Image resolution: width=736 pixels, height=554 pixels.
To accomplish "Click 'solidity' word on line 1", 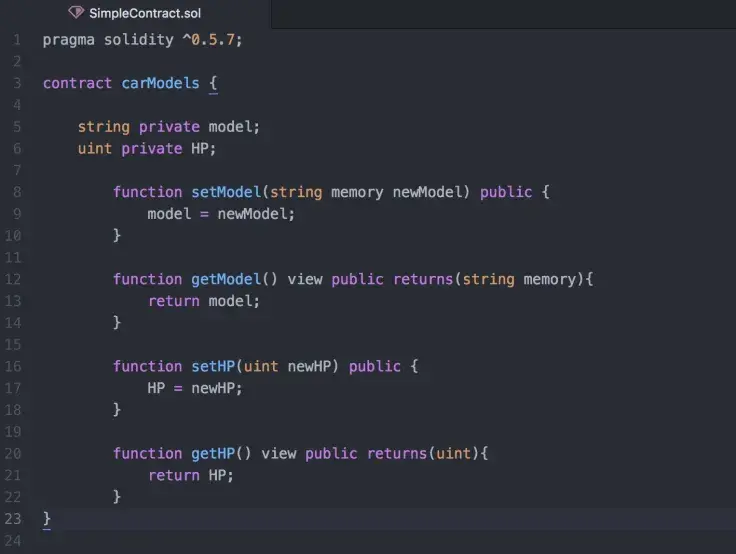I will [138, 40].
